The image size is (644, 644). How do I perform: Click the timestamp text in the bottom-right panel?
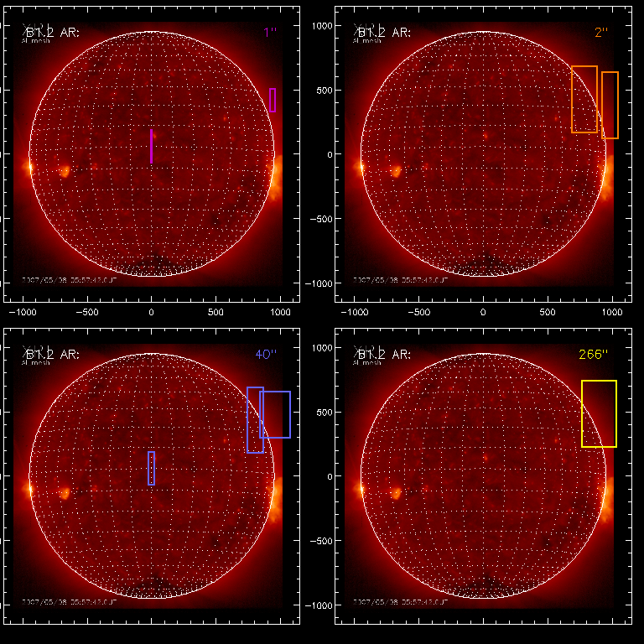pos(400,600)
